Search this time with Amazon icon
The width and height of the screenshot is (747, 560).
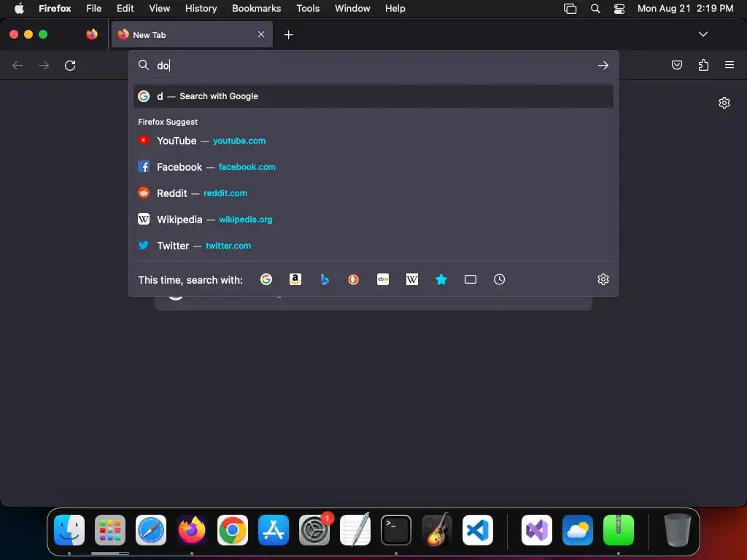pyautogui.click(x=295, y=279)
